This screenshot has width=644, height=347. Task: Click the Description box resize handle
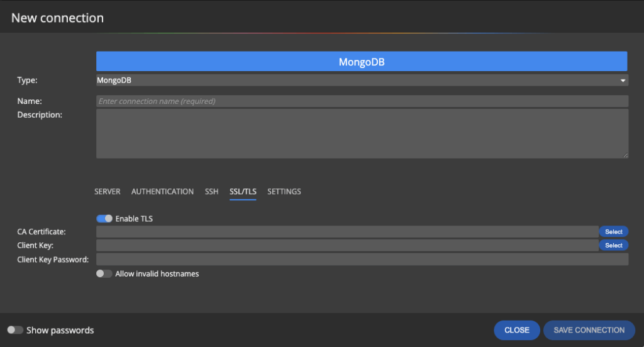pyautogui.click(x=625, y=155)
